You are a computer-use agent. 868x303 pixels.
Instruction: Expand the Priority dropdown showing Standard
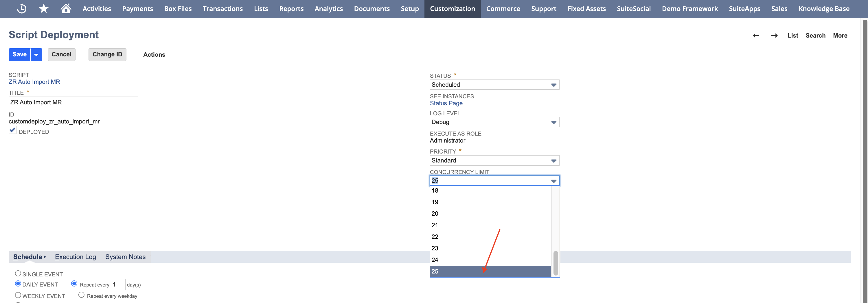[x=494, y=160]
